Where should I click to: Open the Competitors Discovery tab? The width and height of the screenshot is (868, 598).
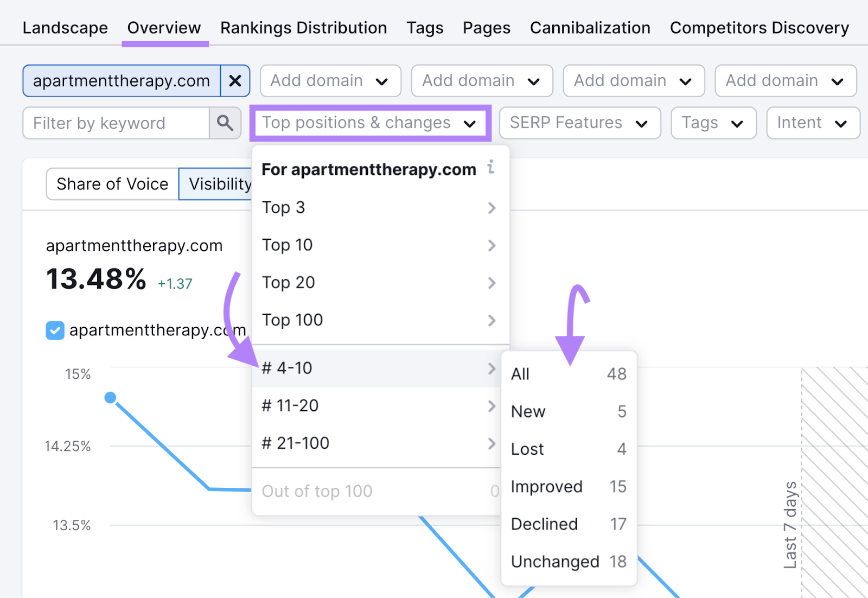(x=759, y=28)
